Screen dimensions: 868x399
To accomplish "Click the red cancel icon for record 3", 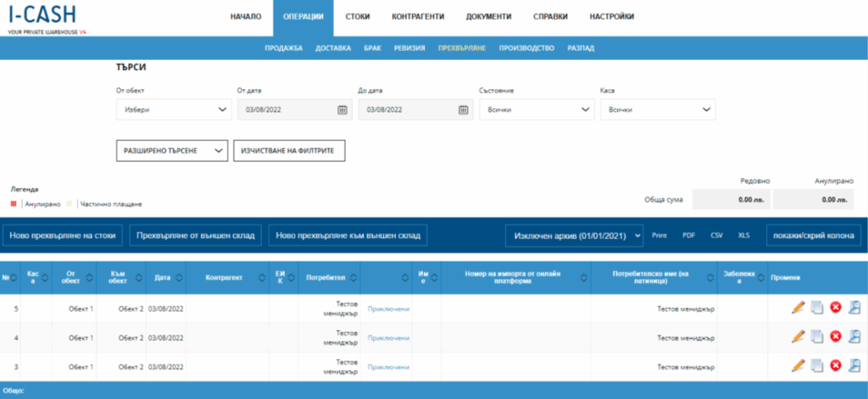I will (x=836, y=366).
